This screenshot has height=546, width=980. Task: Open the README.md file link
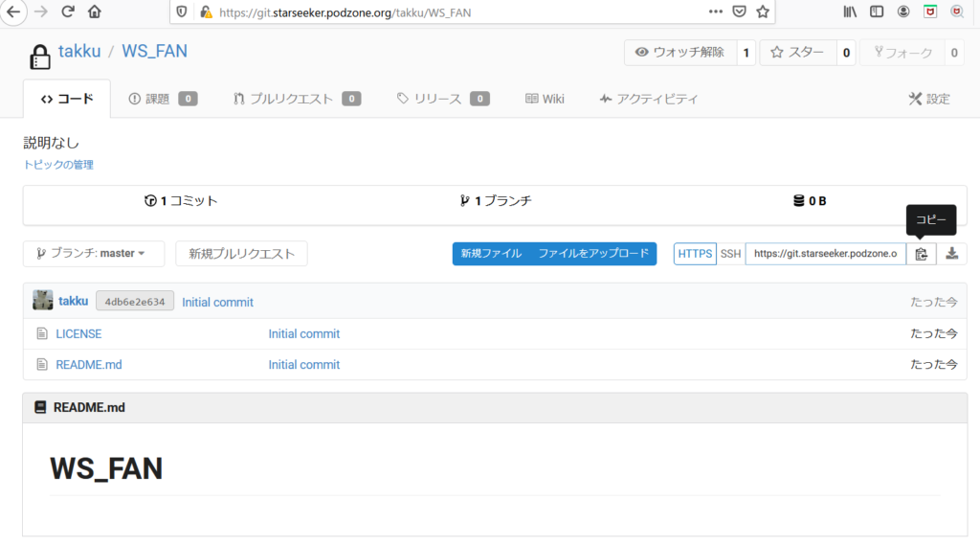[x=88, y=365]
